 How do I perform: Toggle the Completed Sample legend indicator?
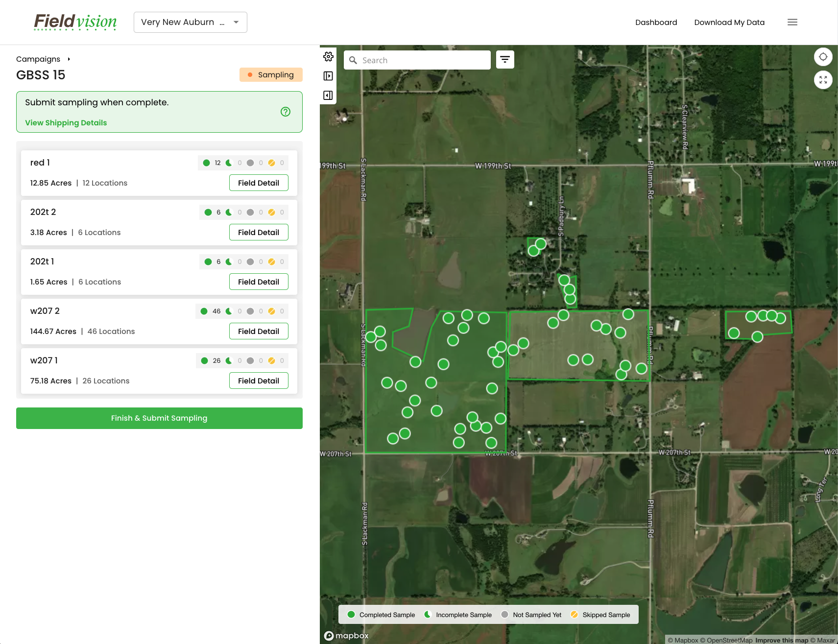click(x=351, y=614)
